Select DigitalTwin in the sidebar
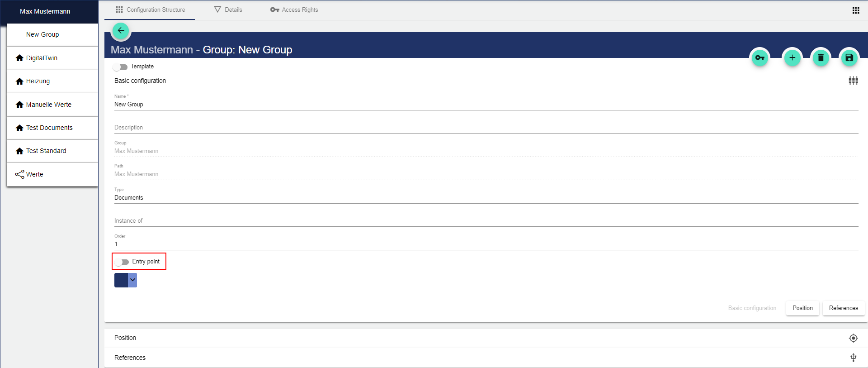The height and width of the screenshot is (368, 868). [42, 58]
